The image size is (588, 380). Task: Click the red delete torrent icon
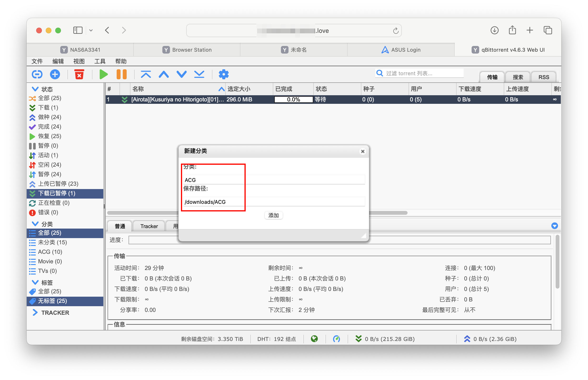(79, 74)
